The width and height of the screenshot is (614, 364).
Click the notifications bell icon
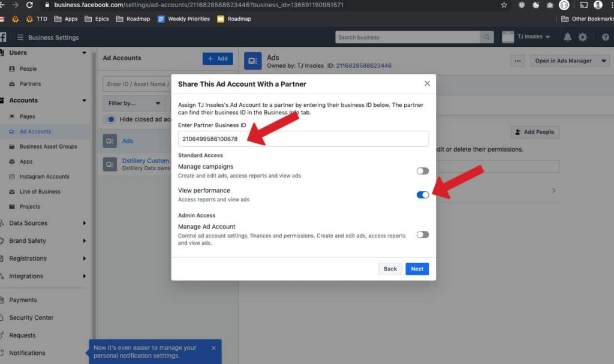[567, 37]
